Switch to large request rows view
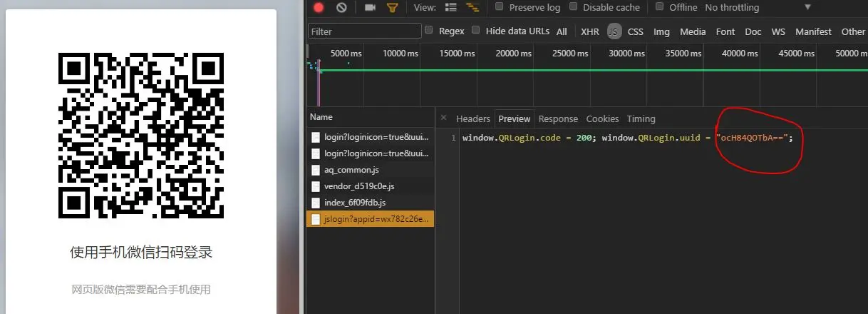The image size is (868, 314). click(x=450, y=7)
